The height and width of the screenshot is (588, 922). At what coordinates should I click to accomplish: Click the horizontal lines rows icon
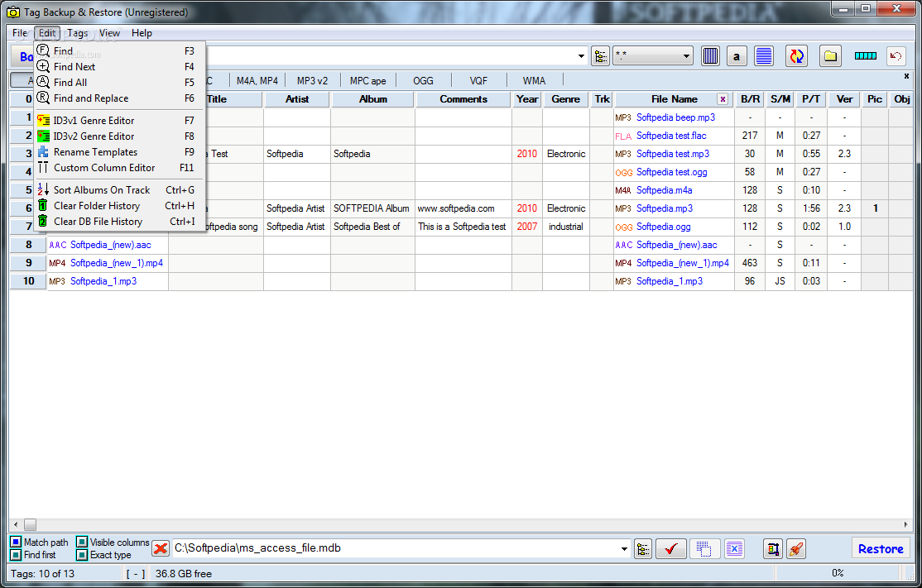point(764,56)
